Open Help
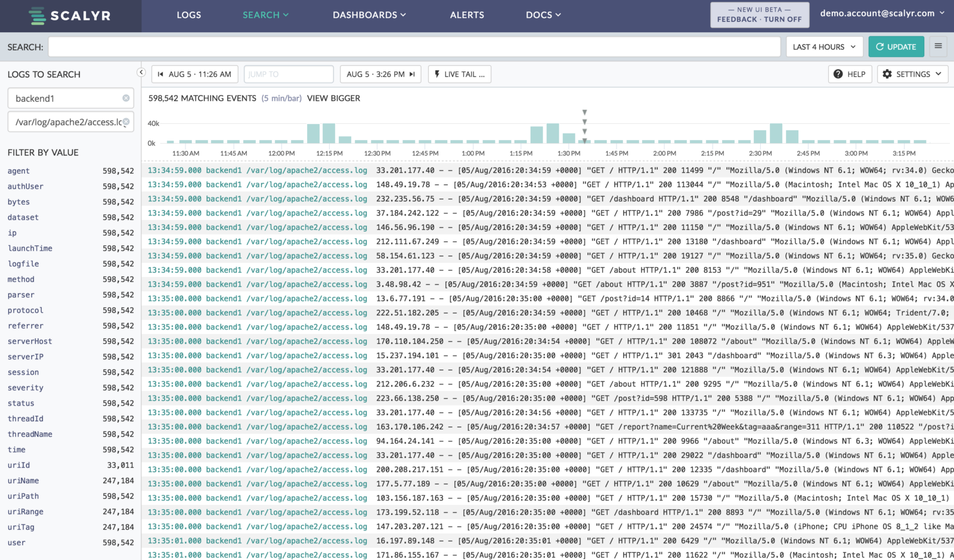954x560 pixels. 850,74
